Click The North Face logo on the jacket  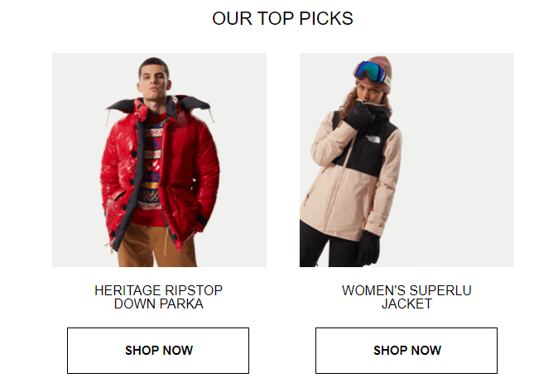coord(373,139)
